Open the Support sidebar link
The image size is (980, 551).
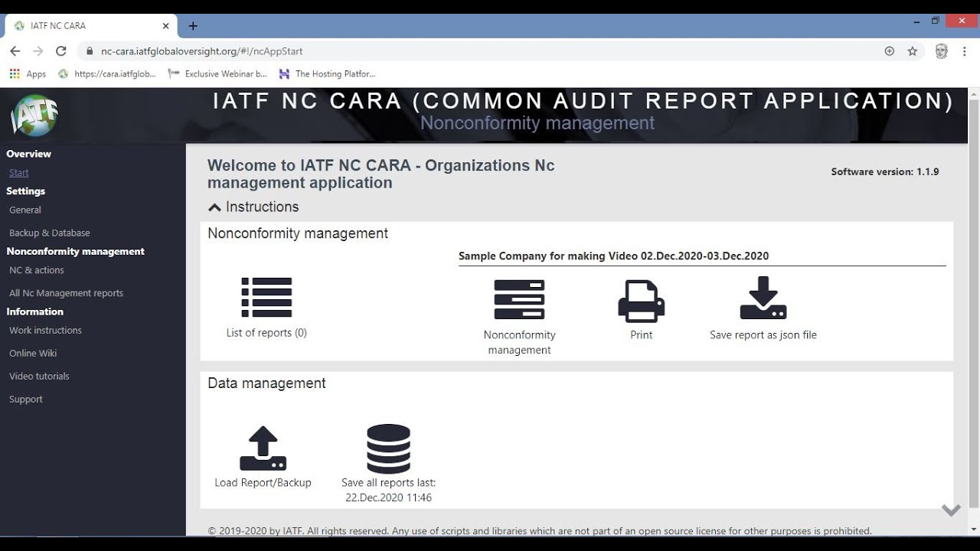pos(26,399)
